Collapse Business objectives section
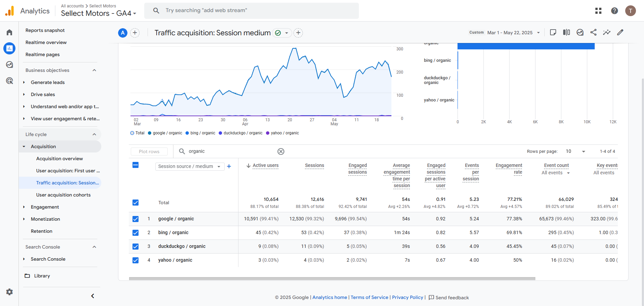Viewport: 644px width, 306px height. pyautogui.click(x=94, y=70)
